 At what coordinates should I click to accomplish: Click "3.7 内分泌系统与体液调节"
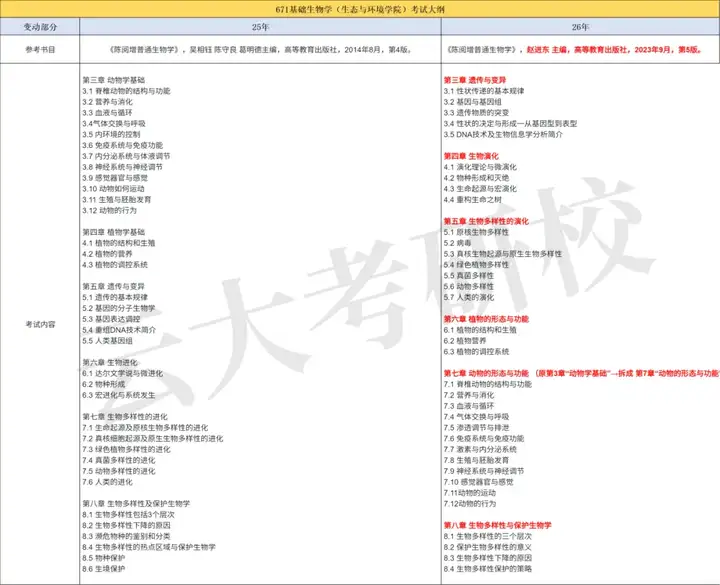point(126,156)
